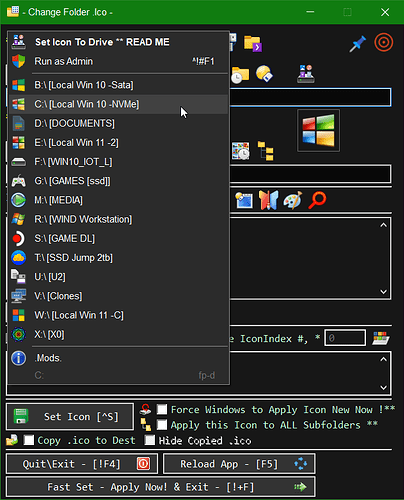This screenshot has width=404, height=500.
Task: Click lower list box scroll-up arrow
Action: click(383, 359)
